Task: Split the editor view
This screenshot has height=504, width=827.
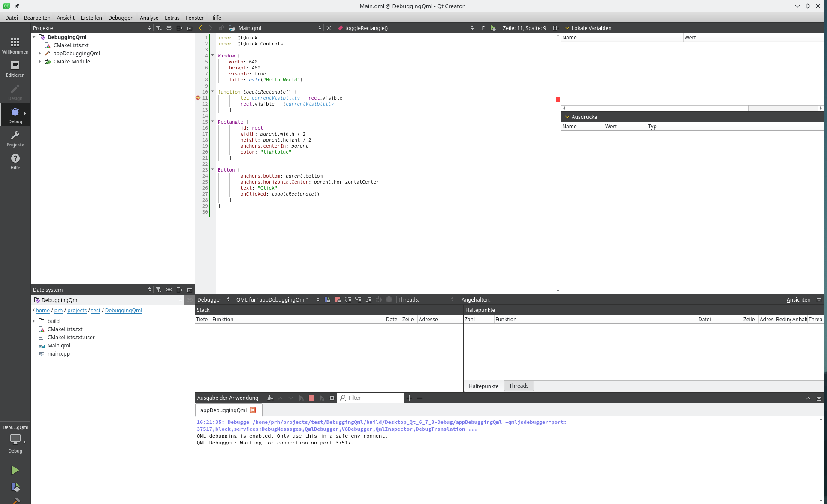Action: 556,28
